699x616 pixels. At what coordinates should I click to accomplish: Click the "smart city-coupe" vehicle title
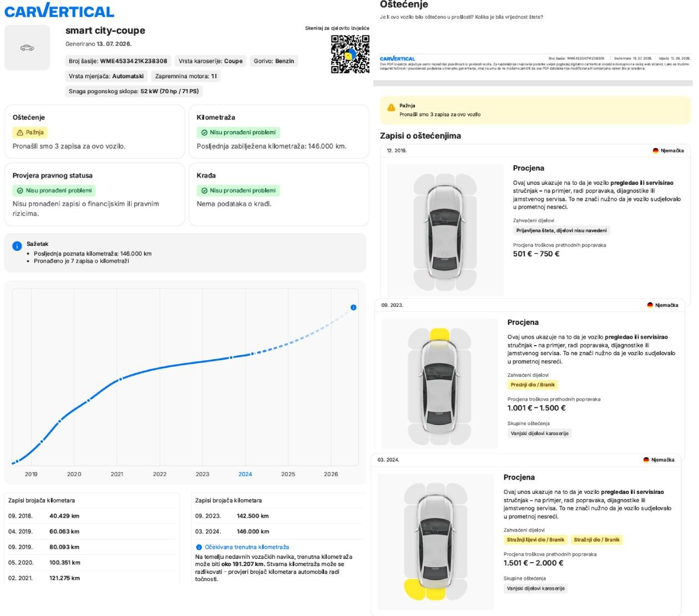(105, 31)
